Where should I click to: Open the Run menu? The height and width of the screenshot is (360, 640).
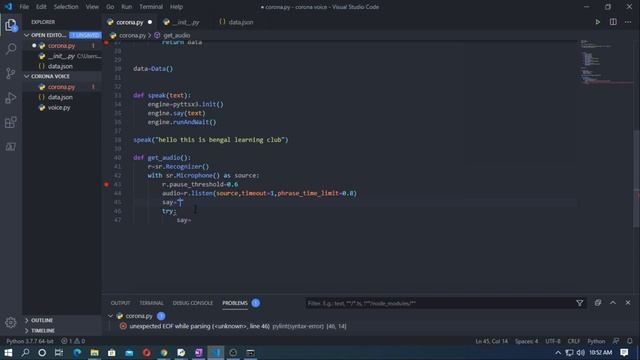point(127,7)
